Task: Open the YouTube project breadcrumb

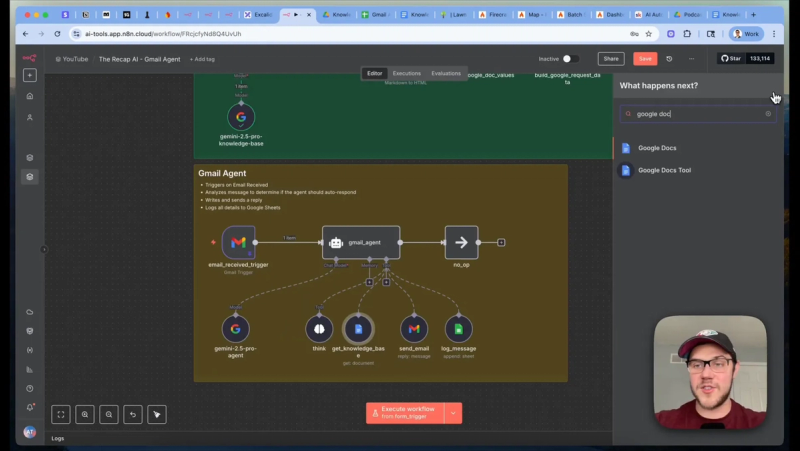Action: click(72, 59)
